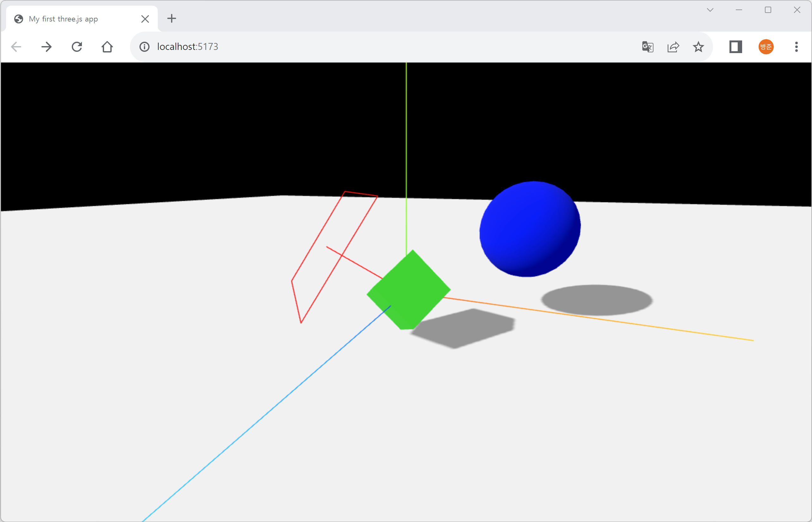View site information icon
The width and height of the screenshot is (812, 522).
click(x=145, y=47)
